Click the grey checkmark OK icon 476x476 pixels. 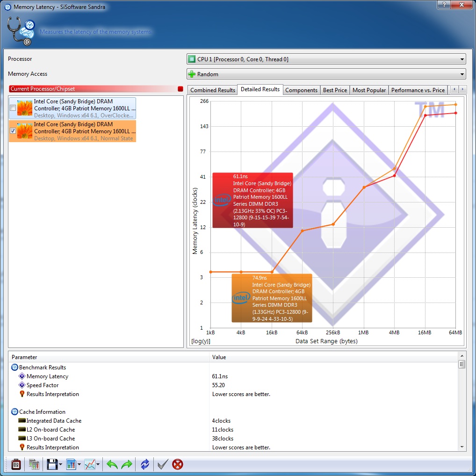tap(162, 464)
